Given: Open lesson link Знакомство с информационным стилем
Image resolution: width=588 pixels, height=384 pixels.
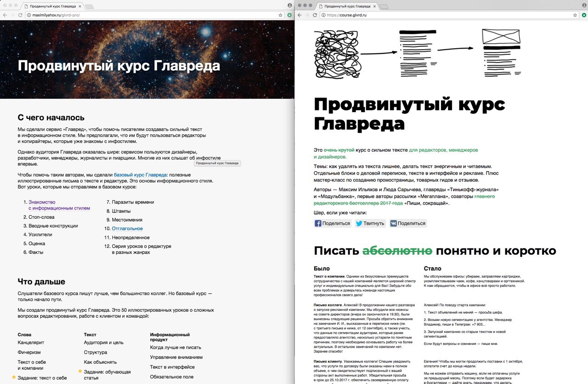Looking at the screenshot, I should tap(59, 205).
